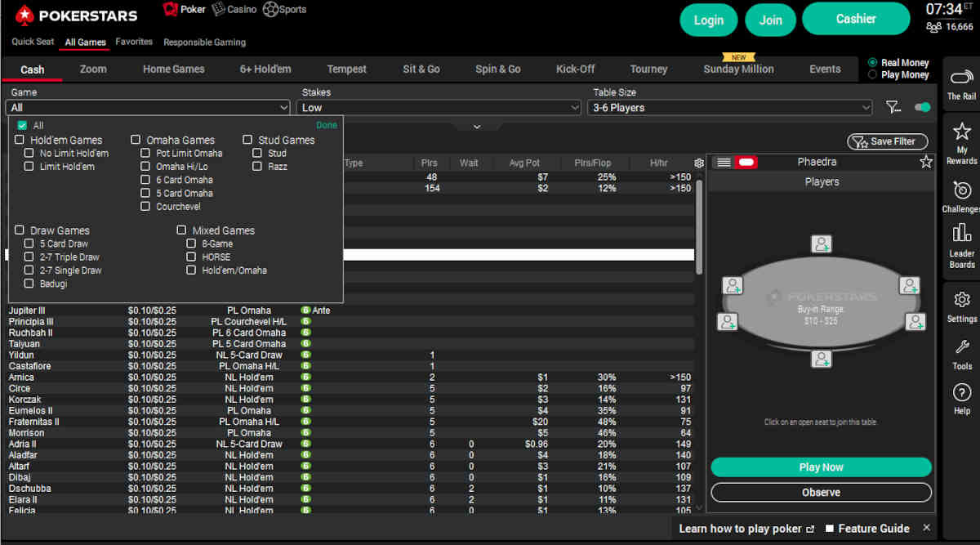
Task: Open the Game dropdown
Action: coord(148,107)
